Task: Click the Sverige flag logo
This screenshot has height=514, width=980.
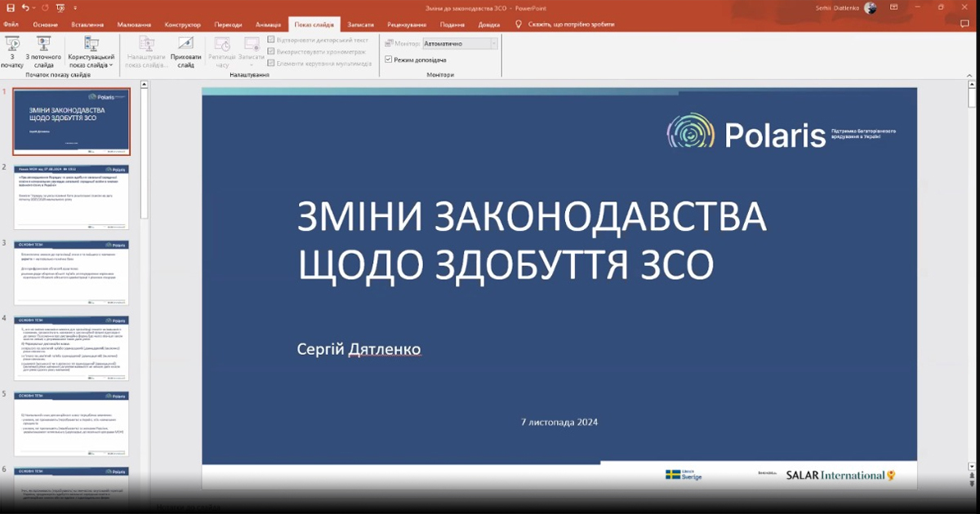Action: coord(684,475)
